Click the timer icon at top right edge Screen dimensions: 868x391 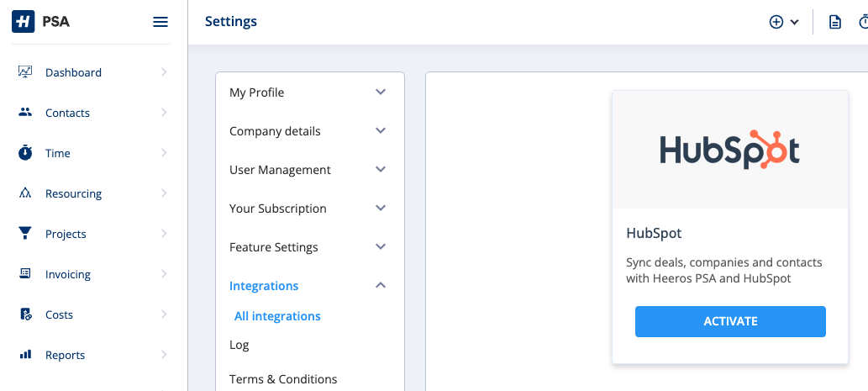point(863,22)
